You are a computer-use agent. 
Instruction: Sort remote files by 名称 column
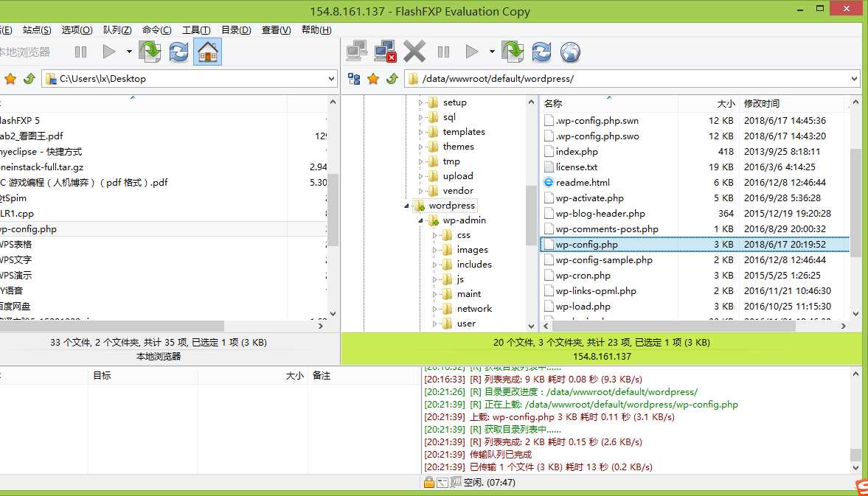[x=608, y=103]
